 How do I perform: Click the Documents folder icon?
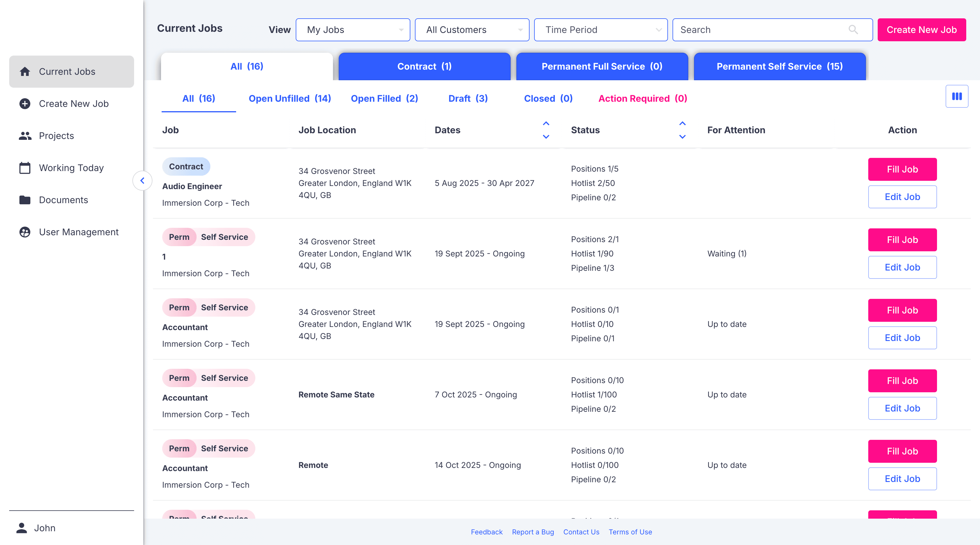25,200
